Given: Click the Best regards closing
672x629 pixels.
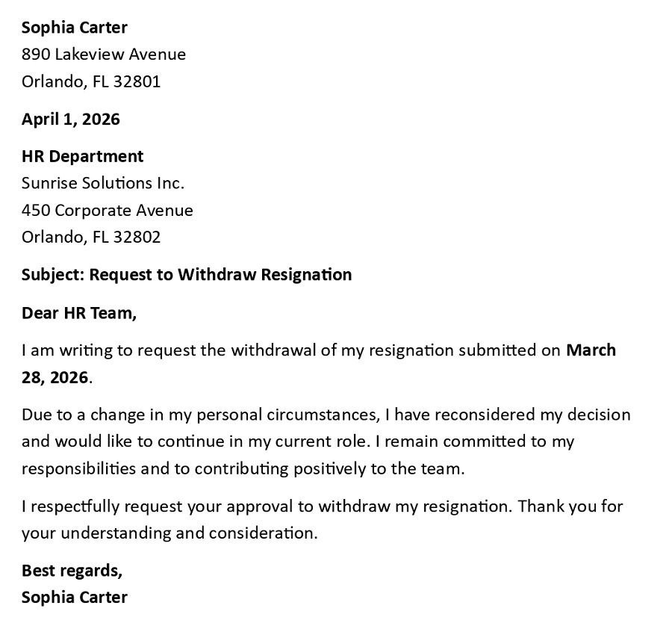Looking at the screenshot, I should (72, 571).
